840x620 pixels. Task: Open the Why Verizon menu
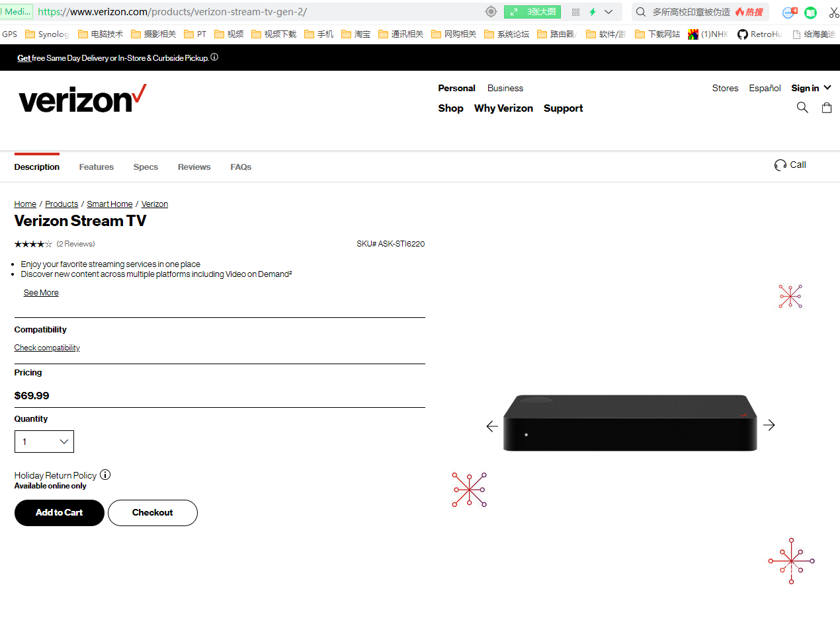[503, 108]
